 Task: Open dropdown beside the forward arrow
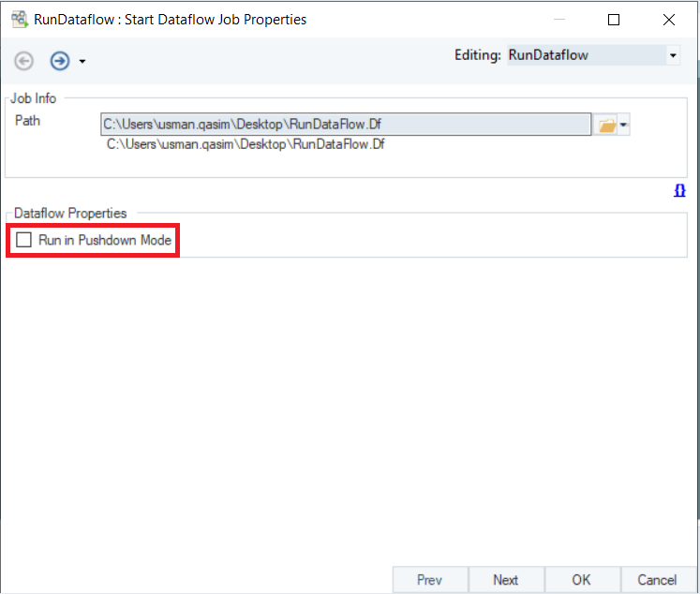(x=82, y=62)
